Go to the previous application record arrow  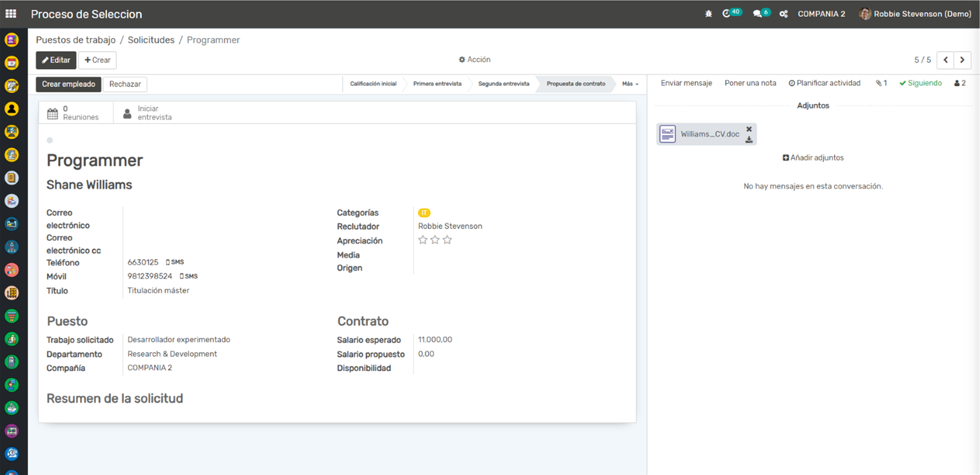coord(945,60)
